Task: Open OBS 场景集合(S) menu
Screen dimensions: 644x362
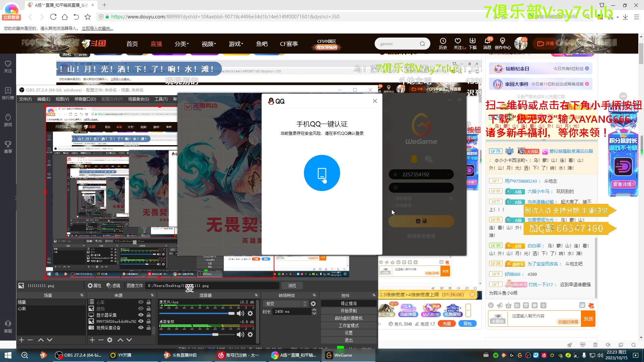Action: click(139, 99)
